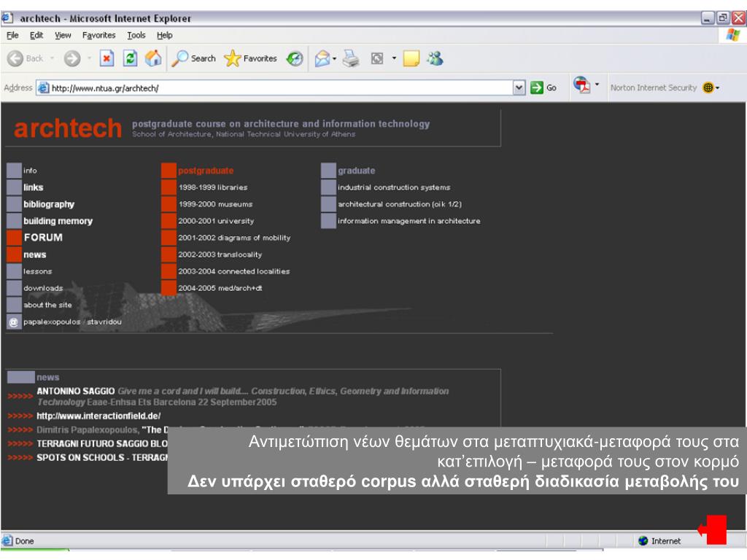Screen dimensions: 747x560
Task: Click the Mail envelope icon
Action: [322, 58]
